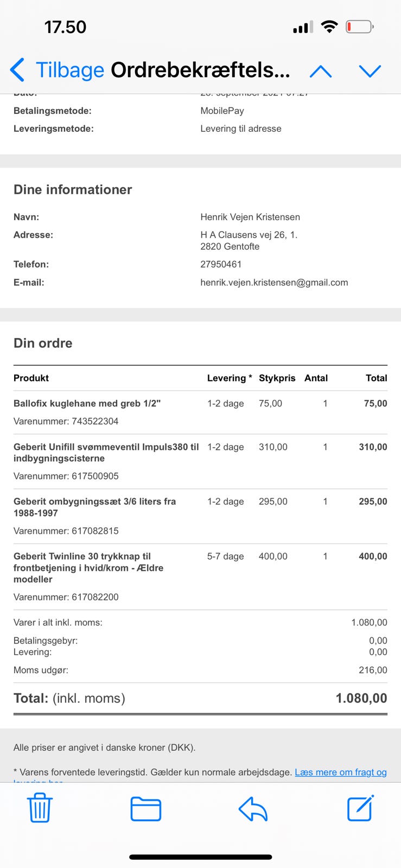
Task: Tap the address H A Clausens vej 26
Action: click(x=249, y=235)
